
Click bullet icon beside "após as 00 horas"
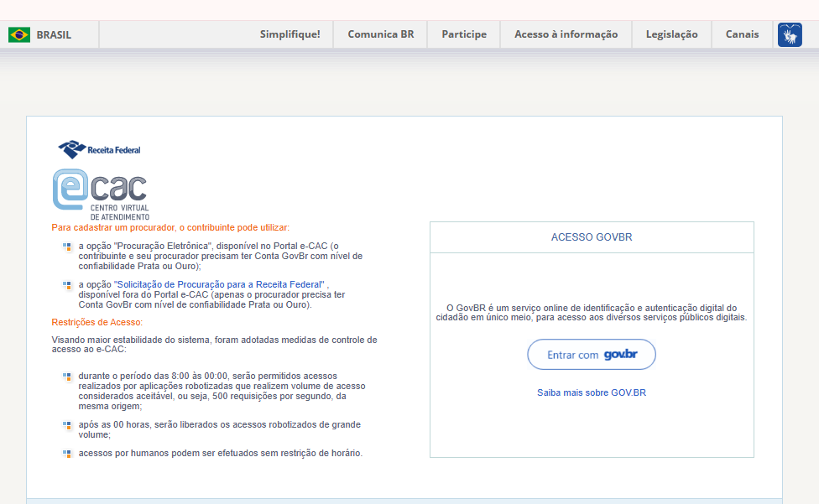pyautogui.click(x=67, y=425)
